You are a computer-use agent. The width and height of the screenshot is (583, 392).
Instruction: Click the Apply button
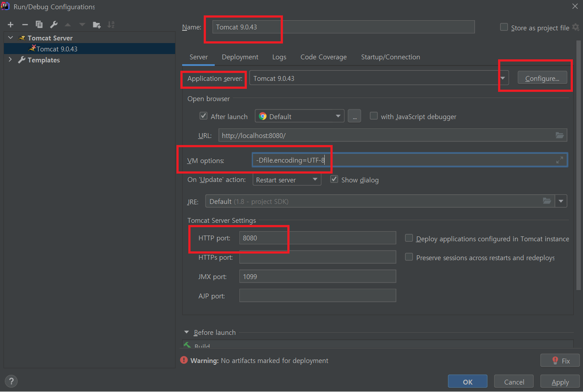click(560, 382)
